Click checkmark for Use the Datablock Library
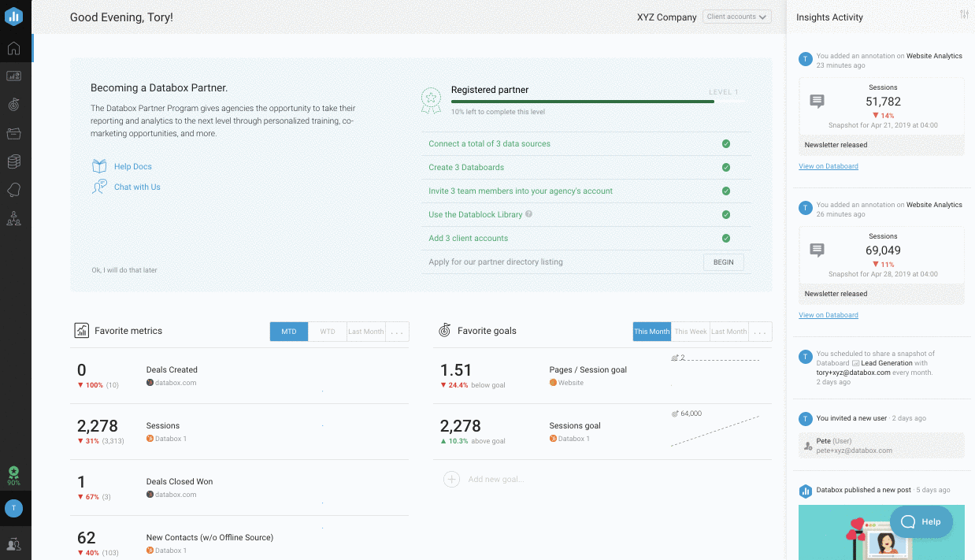This screenshot has width=975, height=560. [x=726, y=215]
